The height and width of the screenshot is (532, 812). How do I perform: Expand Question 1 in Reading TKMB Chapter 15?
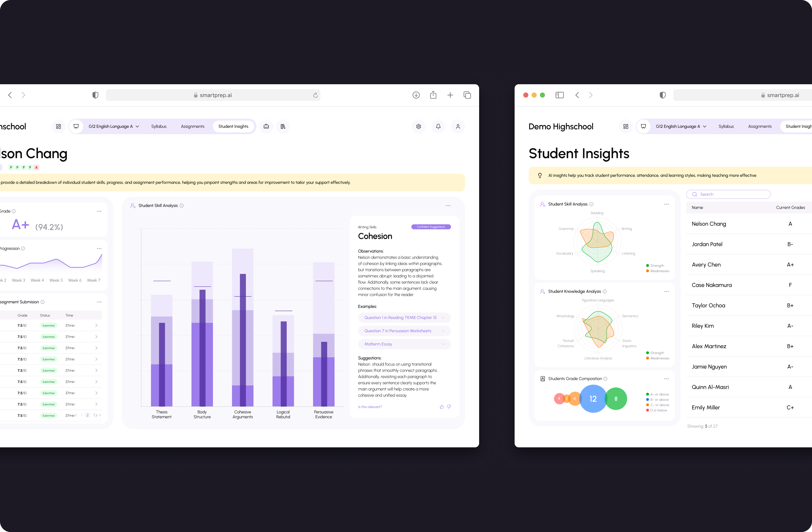tap(404, 317)
